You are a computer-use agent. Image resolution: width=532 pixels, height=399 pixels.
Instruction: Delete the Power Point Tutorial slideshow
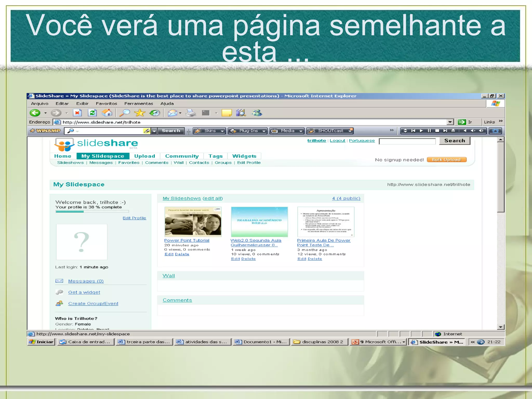tap(182, 254)
